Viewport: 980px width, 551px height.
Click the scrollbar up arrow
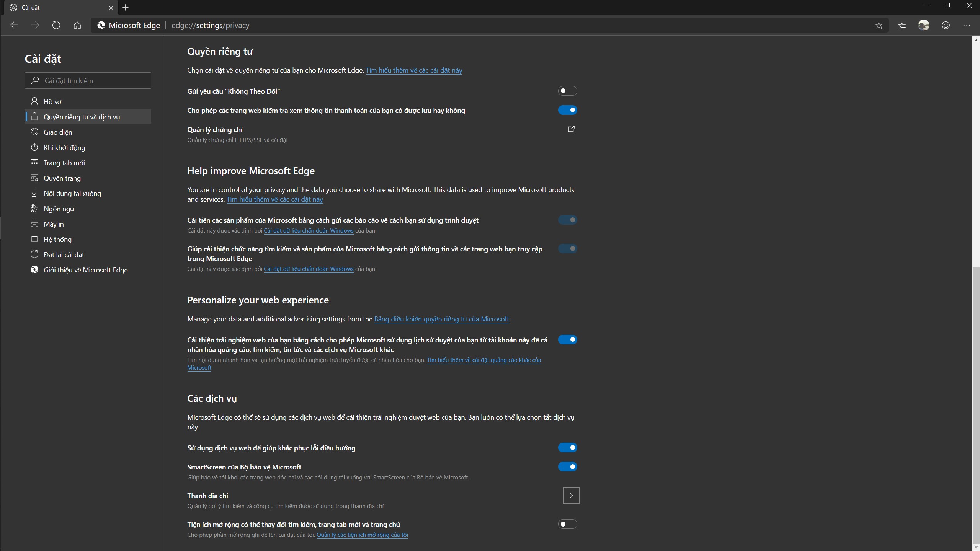[976, 40]
